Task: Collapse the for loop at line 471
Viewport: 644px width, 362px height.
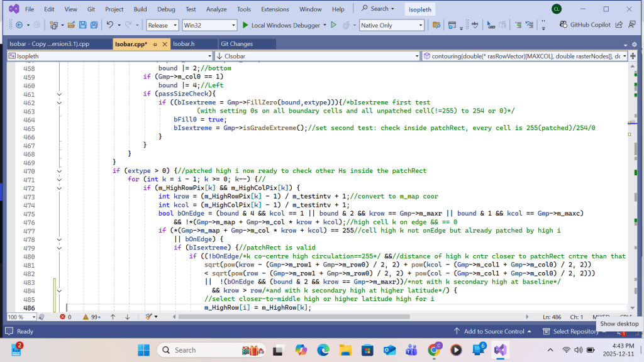Action: (x=60, y=180)
